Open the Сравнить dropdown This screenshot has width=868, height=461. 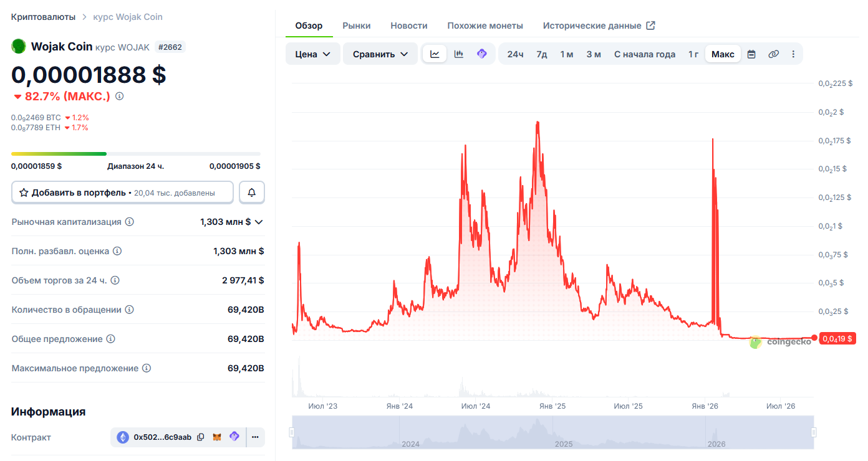click(x=380, y=54)
